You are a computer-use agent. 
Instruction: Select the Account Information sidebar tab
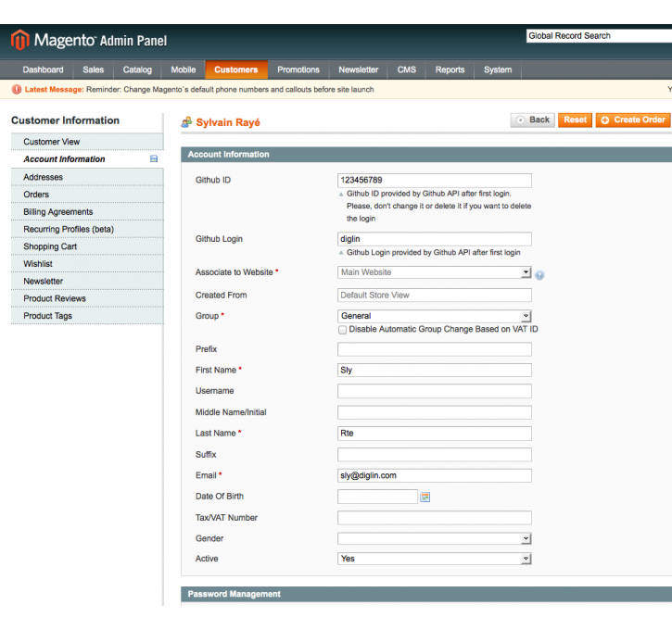pyautogui.click(x=87, y=159)
